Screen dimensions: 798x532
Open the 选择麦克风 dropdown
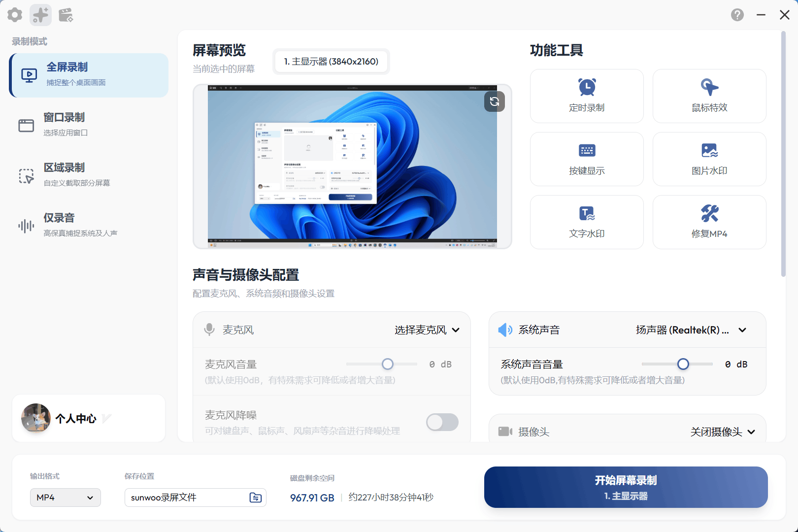[427, 330]
